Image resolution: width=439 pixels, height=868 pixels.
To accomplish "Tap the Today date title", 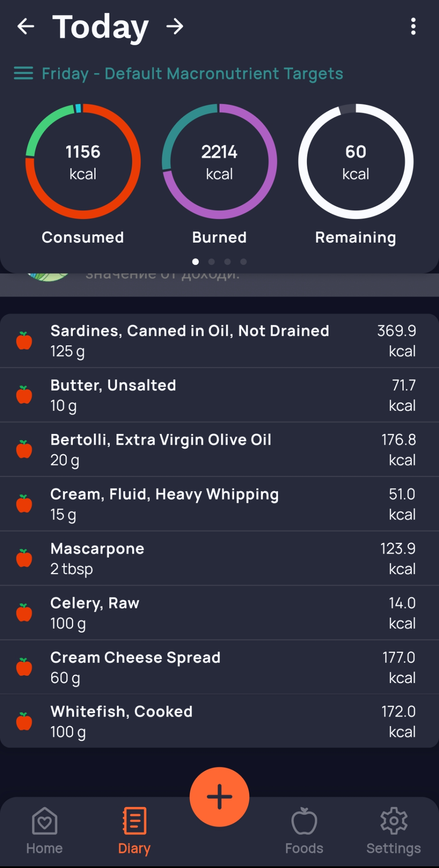I will click(x=100, y=27).
